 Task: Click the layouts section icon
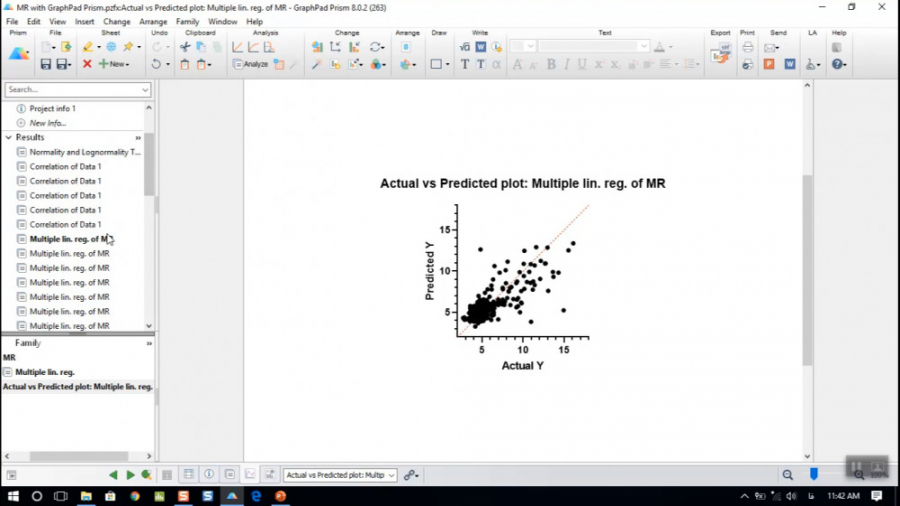[x=270, y=474]
